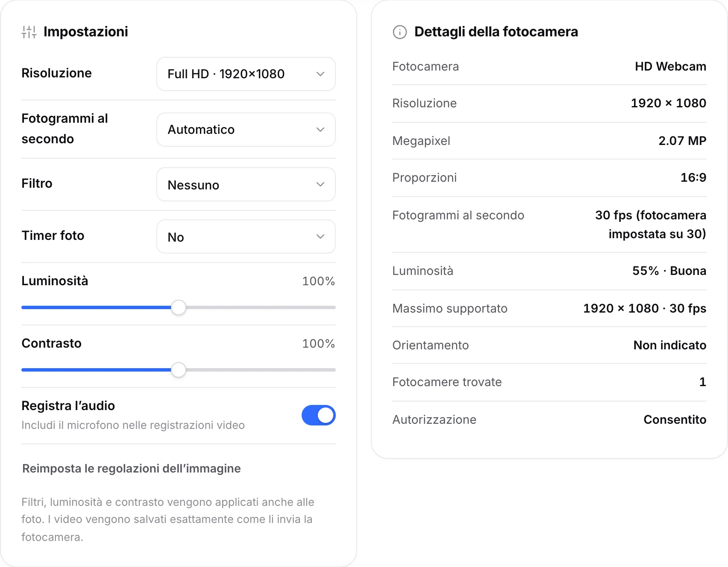This screenshot has width=728, height=567.
Task: Click the 55% · Buona brightness value
Action: (669, 271)
